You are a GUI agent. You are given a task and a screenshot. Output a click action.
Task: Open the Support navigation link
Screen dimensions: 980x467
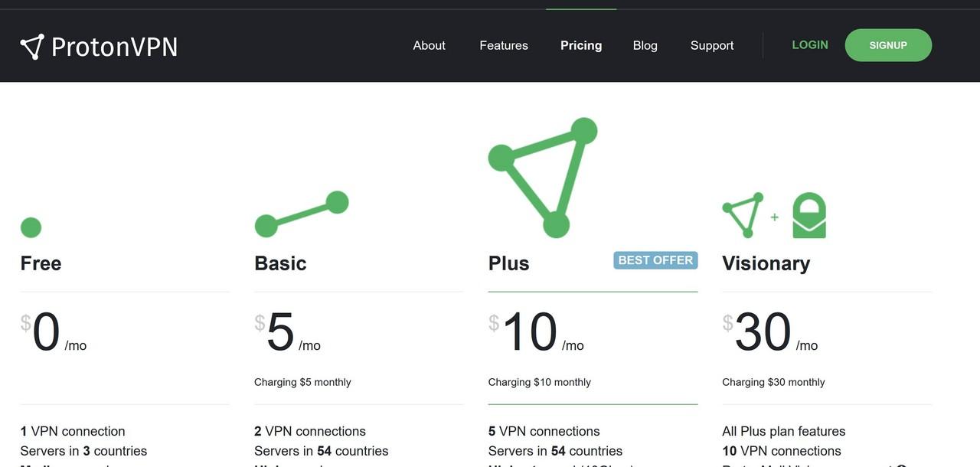712,45
